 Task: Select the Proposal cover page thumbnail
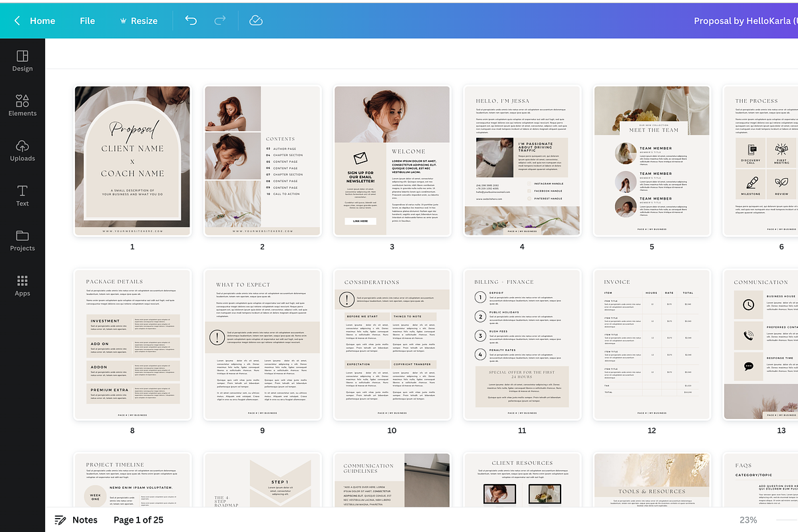[132, 160]
